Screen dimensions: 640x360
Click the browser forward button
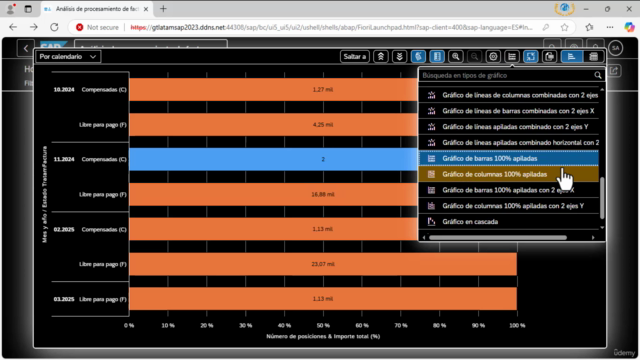point(33,27)
